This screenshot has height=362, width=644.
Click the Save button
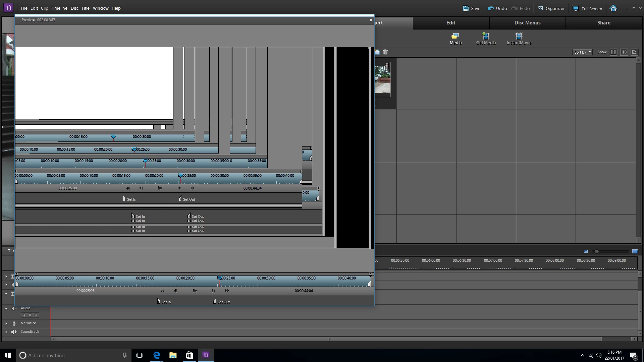tap(472, 8)
